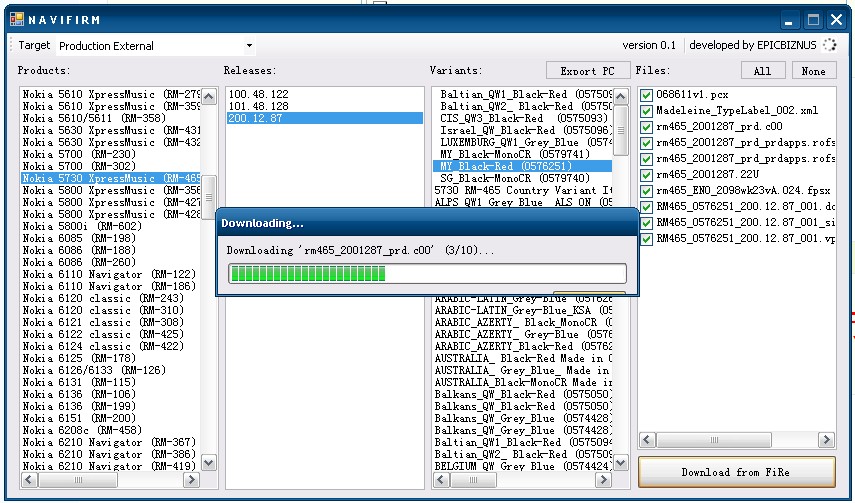Click Products list scroll right arrow
The image size is (855, 503).
pyautogui.click(x=191, y=480)
